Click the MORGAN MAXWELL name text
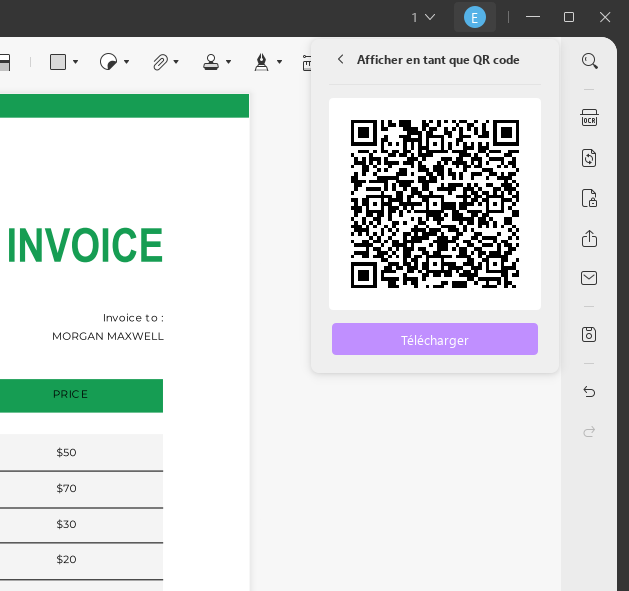This screenshot has width=629, height=591. [108, 336]
